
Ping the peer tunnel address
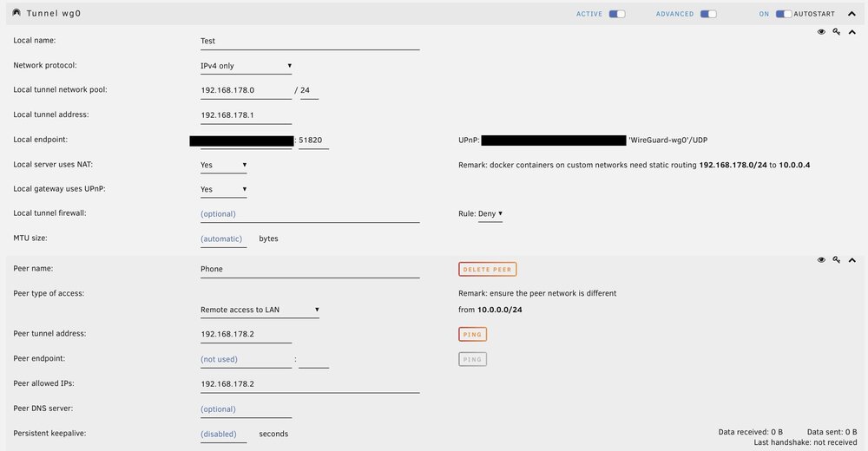pos(472,334)
